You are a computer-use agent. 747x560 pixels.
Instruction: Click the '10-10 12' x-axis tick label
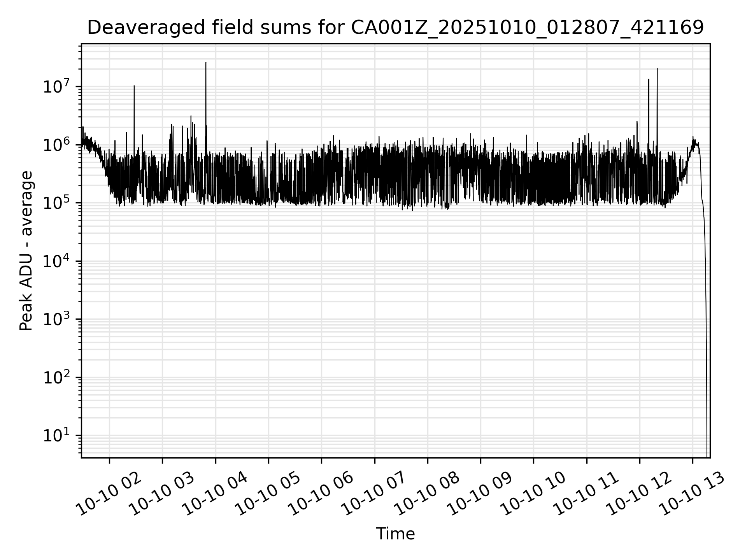(x=639, y=494)
